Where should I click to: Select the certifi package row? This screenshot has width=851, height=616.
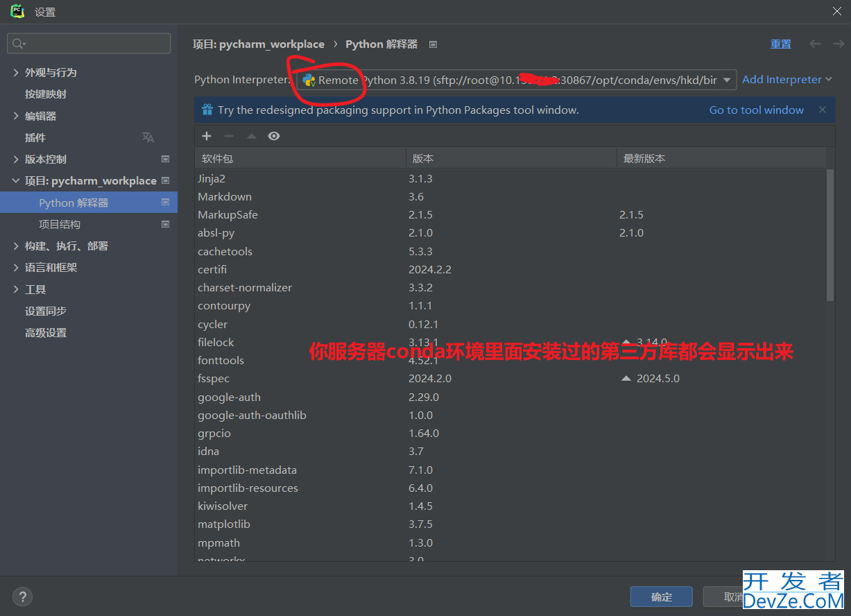[510, 269]
